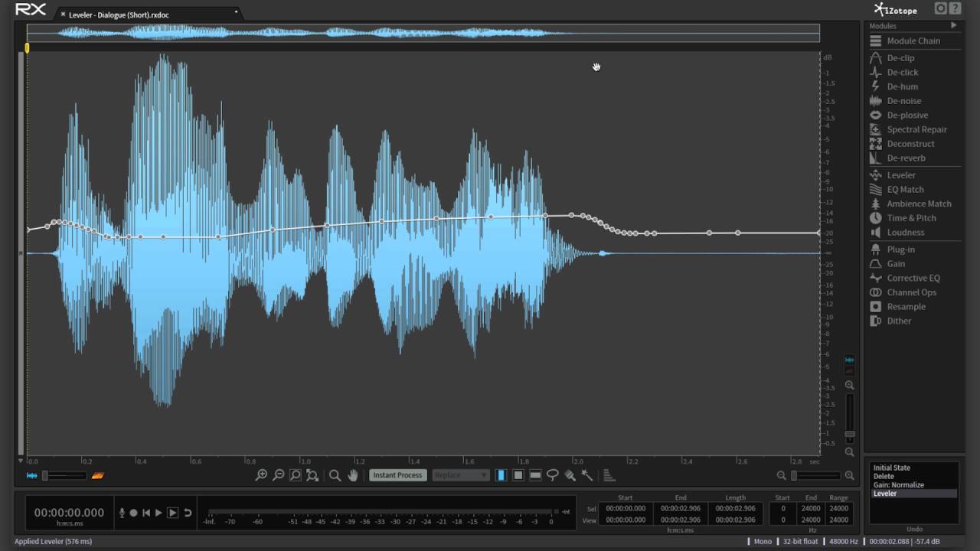Rewind to the start of file
980x551 pixels.
[x=146, y=513]
